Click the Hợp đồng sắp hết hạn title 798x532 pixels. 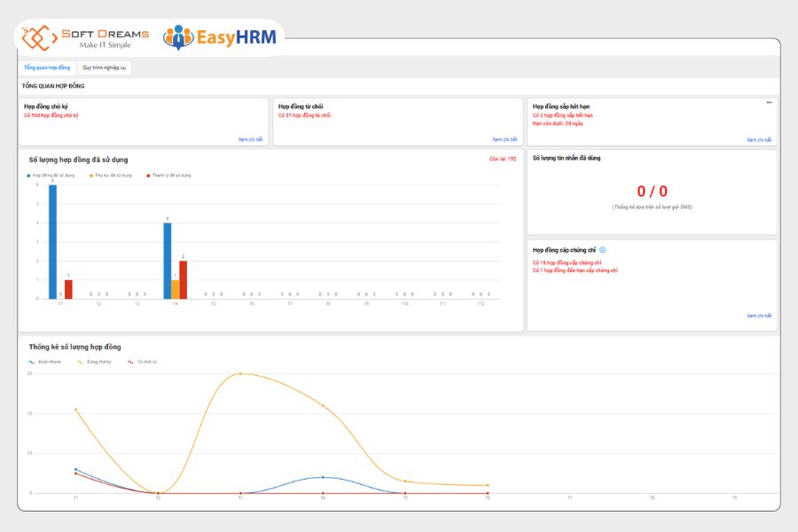[x=561, y=106]
